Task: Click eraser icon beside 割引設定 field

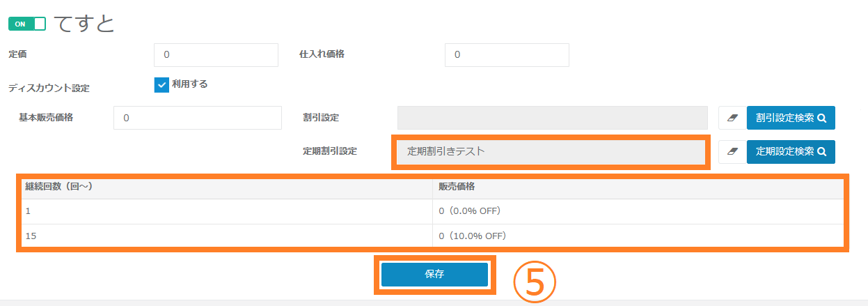Action: tap(732, 118)
